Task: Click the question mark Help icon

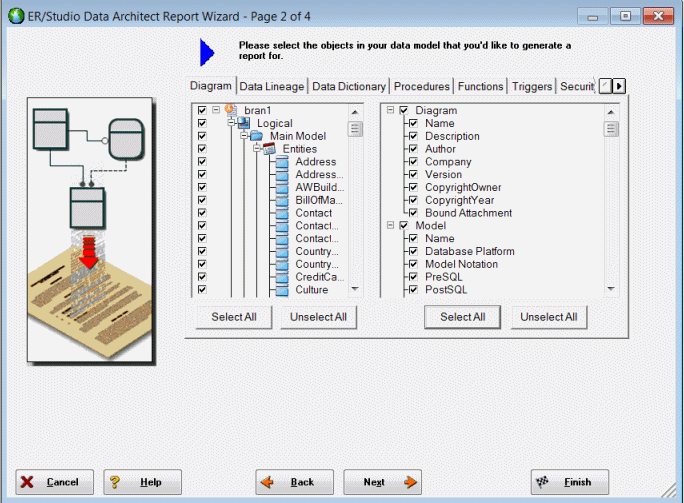Action: tap(115, 482)
